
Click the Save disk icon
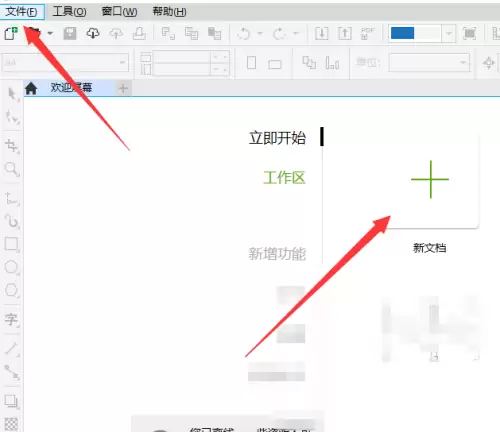pyautogui.click(x=70, y=34)
